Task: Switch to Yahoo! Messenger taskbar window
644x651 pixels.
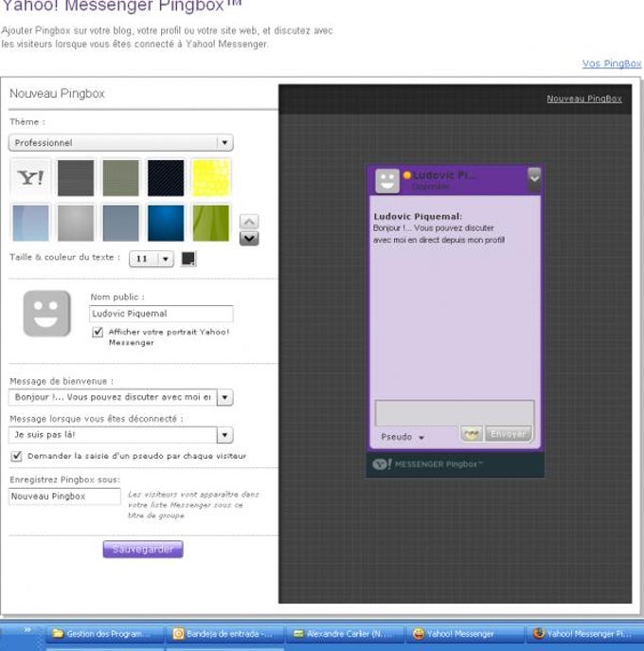Action: click(464, 634)
